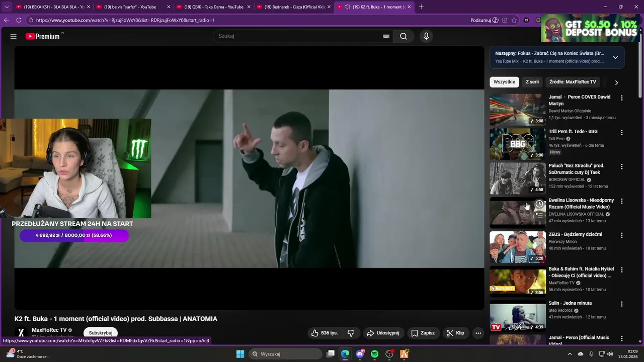The image size is (644, 362).
Task: Open the YouTube guide hamburger menu
Action: click(x=14, y=36)
